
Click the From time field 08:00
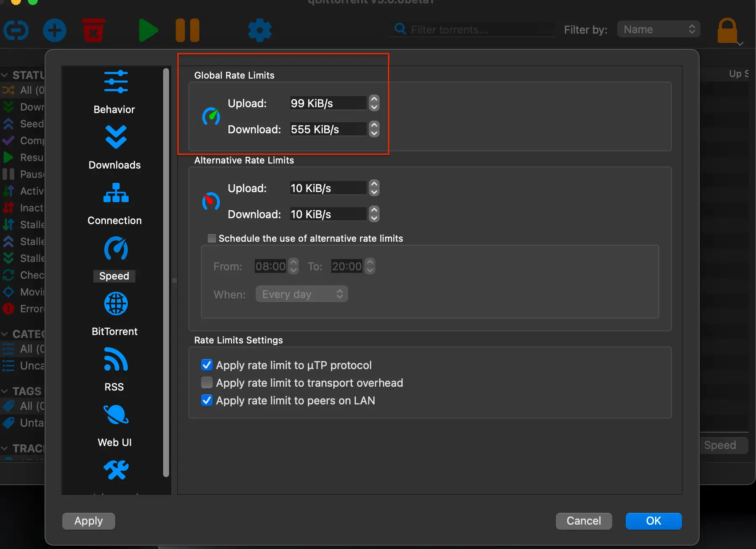click(271, 266)
